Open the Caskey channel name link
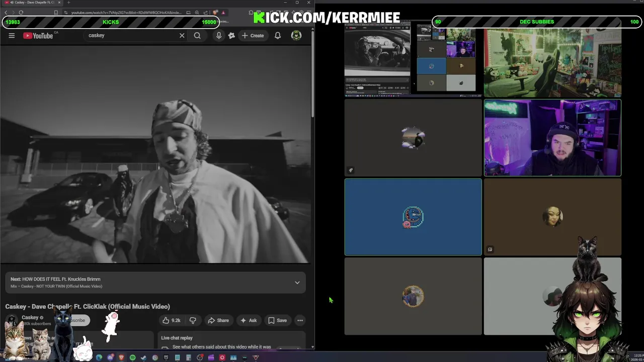Image resolution: width=644 pixels, height=362 pixels. [30, 318]
